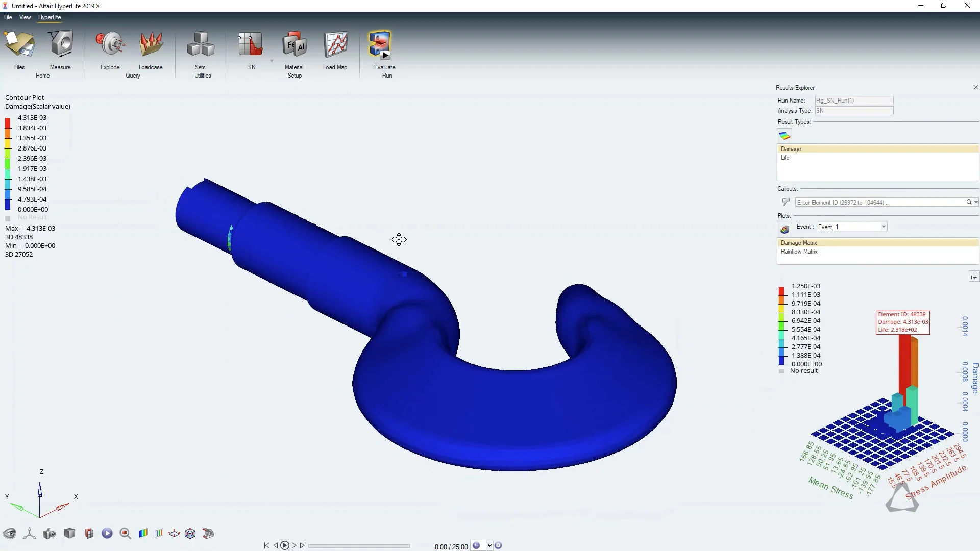Image resolution: width=980 pixels, height=551 pixels.
Task: Toggle the eye visibility icon in bottom toolbar
Action: tap(9, 534)
